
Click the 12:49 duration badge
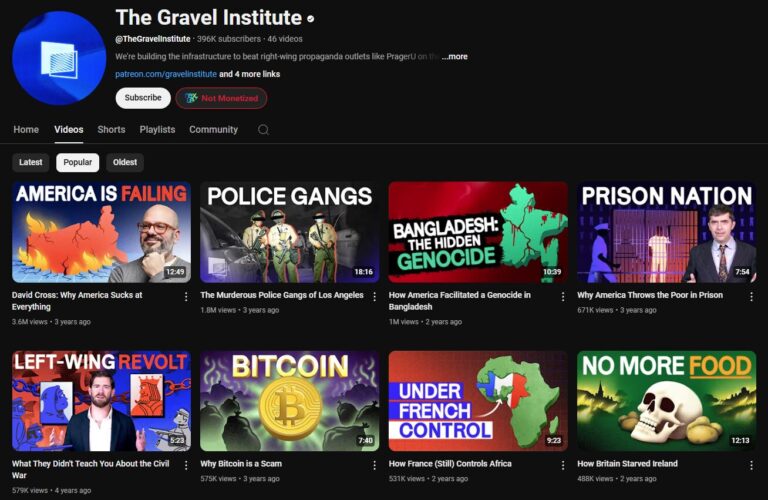click(x=175, y=272)
